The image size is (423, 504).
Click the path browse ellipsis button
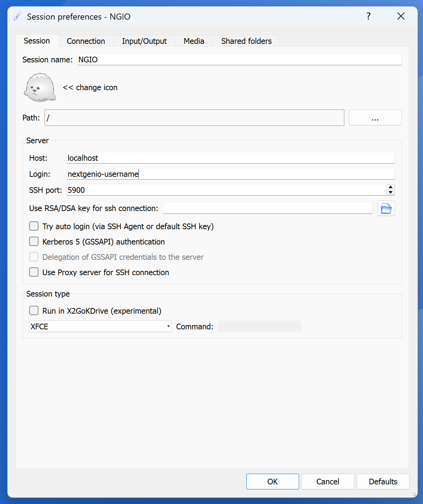[x=375, y=118]
